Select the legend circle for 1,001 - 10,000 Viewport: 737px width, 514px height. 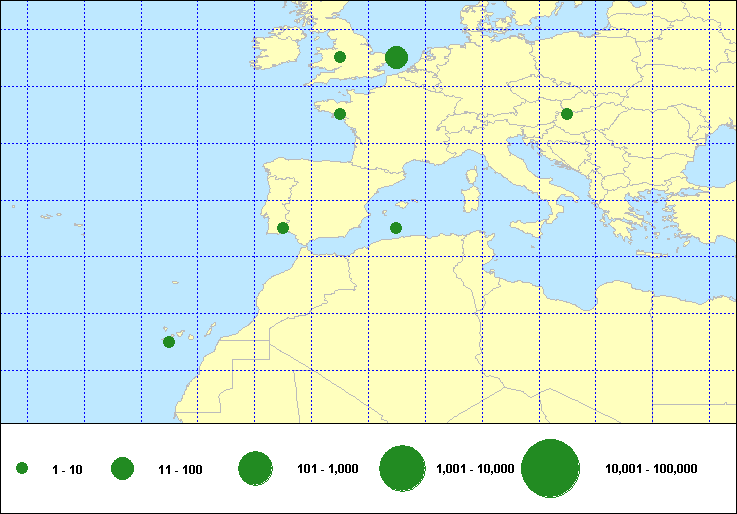(x=403, y=468)
